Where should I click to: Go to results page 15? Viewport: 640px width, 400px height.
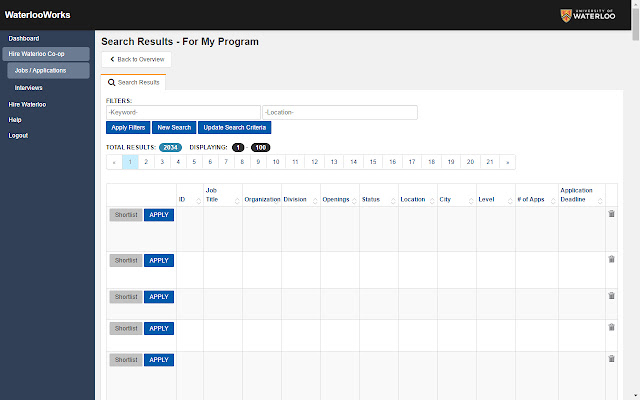coord(373,162)
